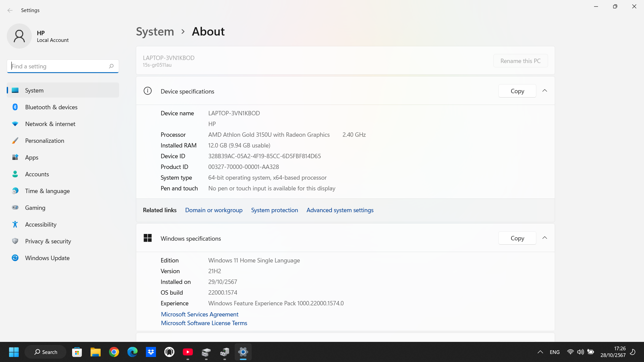Screen dimensions: 644x362
Task: Click the OS build value 22000.1574
Action: coord(223,293)
